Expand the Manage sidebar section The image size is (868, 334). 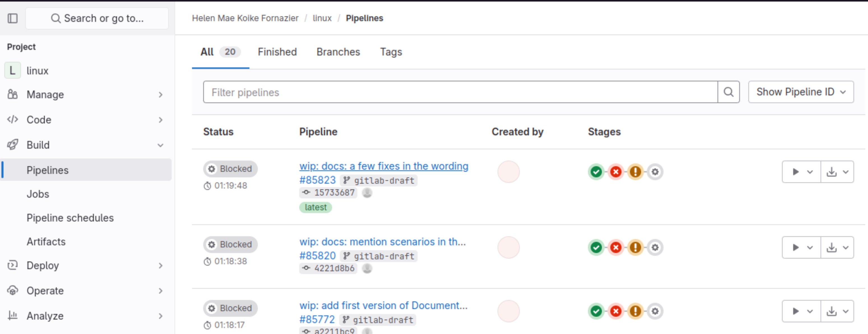pyautogui.click(x=86, y=95)
